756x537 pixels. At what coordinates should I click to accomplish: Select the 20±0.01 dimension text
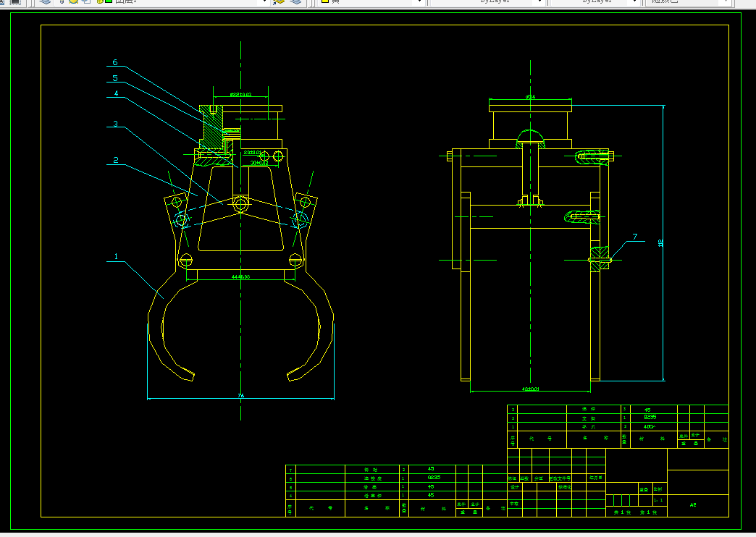pos(253,153)
